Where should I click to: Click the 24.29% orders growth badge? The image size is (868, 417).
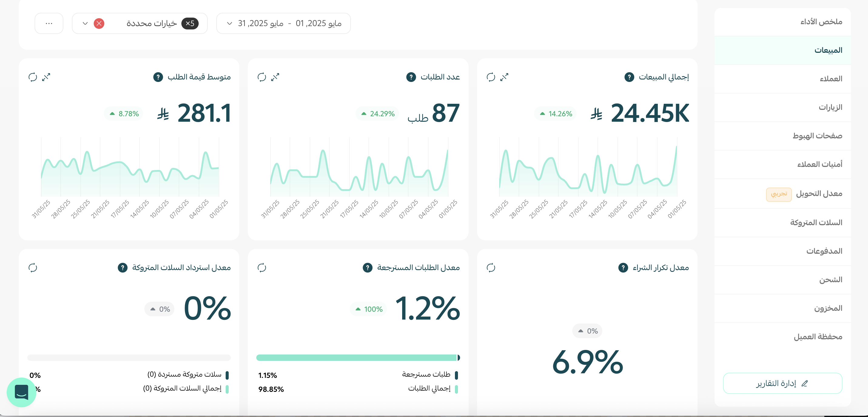[x=377, y=114]
